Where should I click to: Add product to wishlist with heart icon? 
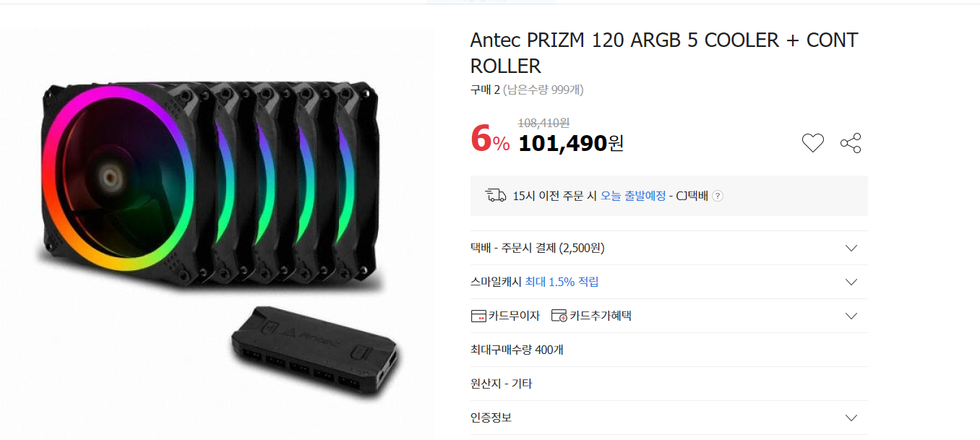pos(813,143)
